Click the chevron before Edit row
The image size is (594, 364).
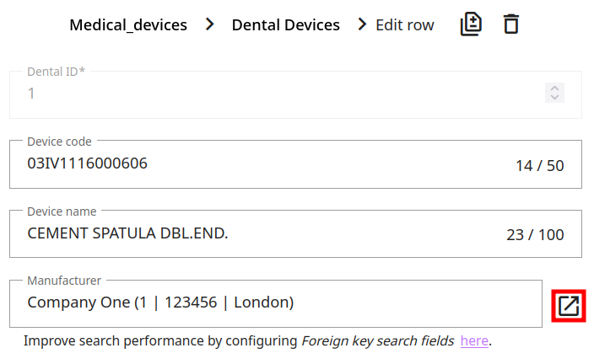pos(362,24)
